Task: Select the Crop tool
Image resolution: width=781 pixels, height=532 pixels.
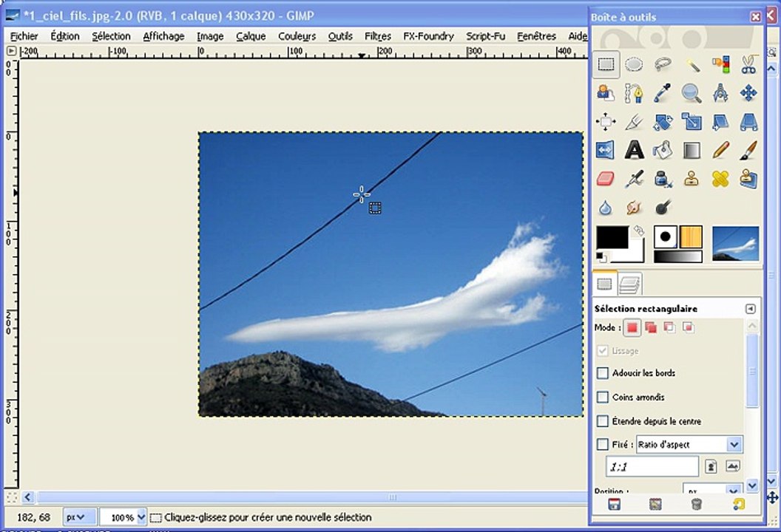Action: (x=634, y=121)
